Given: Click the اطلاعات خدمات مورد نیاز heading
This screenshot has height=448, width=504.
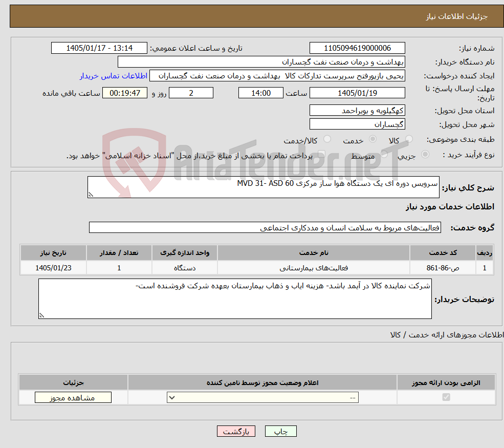Looking at the screenshot, I should [450, 206].
